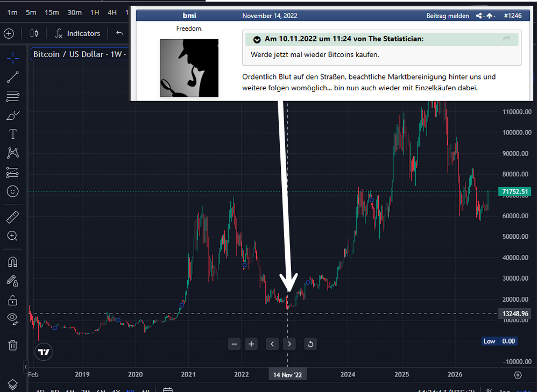Undo with the curved arrow icon
538x392 pixels.
pyautogui.click(x=120, y=33)
